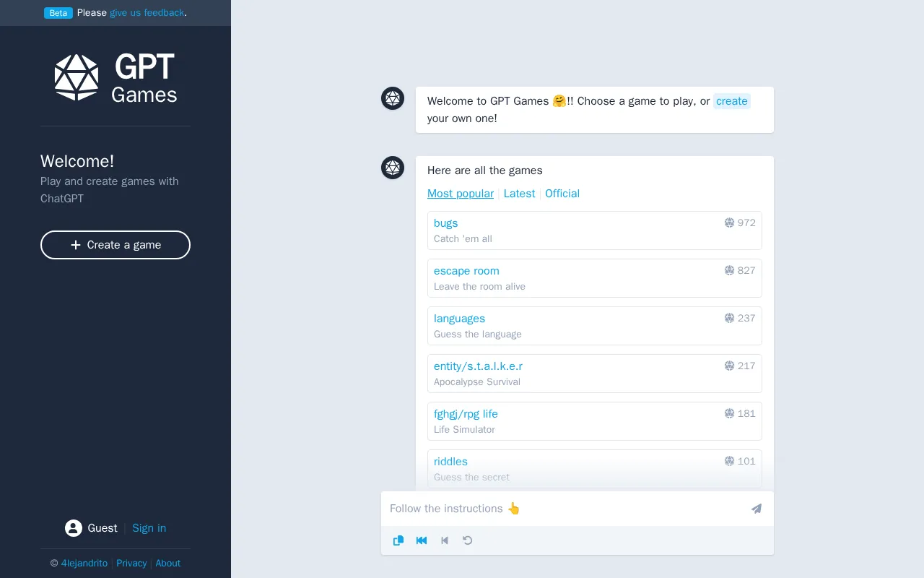Click the Apocalypse Survival description
Screen dimensions: 924x578
coord(477,382)
